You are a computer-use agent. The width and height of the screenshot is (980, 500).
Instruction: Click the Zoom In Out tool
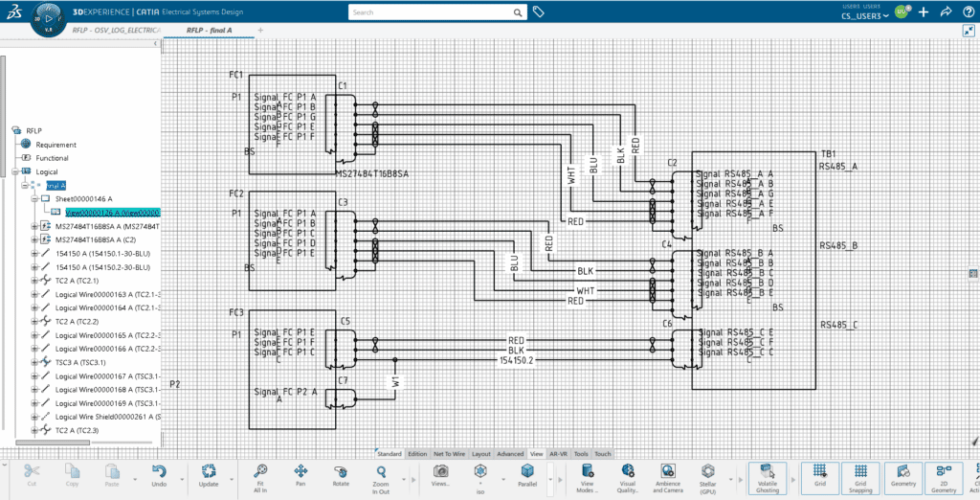pos(381,471)
